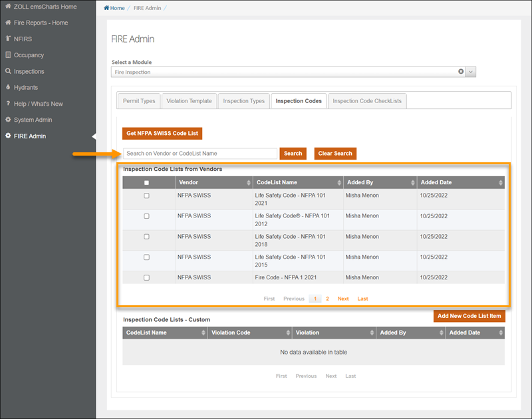Open the Select a Module dropdown arrow
Viewport: 532px width, 419px height.
pos(471,72)
